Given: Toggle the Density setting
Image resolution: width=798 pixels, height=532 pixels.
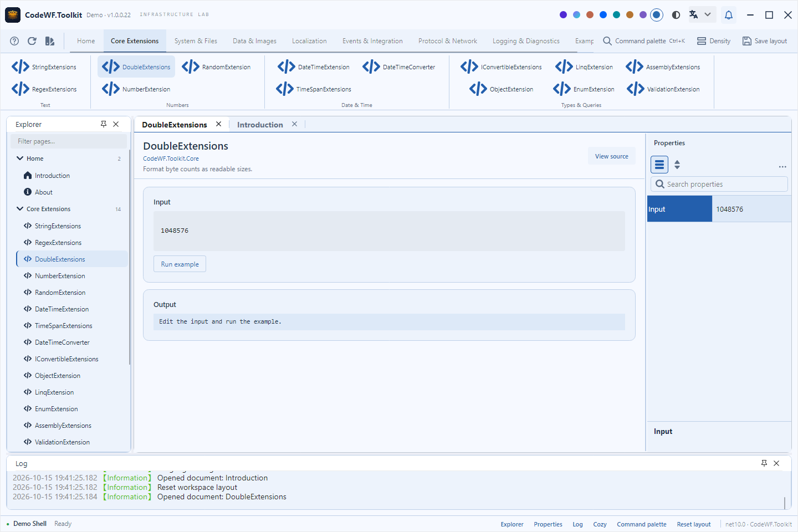Looking at the screenshot, I should coord(714,41).
